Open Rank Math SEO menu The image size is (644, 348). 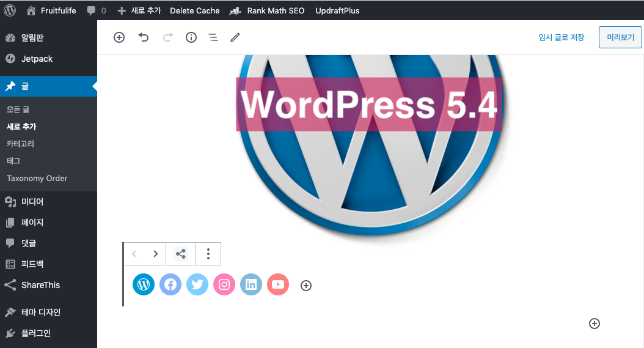267,10
